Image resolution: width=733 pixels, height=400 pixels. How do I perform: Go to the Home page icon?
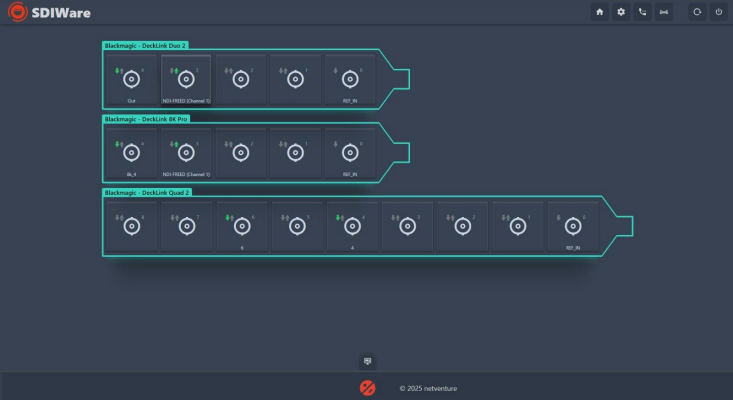(x=600, y=12)
